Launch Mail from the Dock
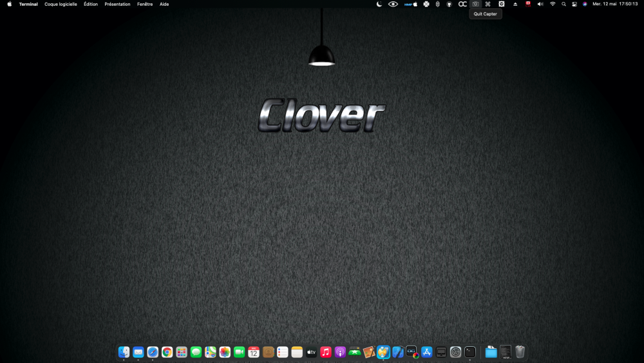This screenshot has height=363, width=644. point(138,352)
